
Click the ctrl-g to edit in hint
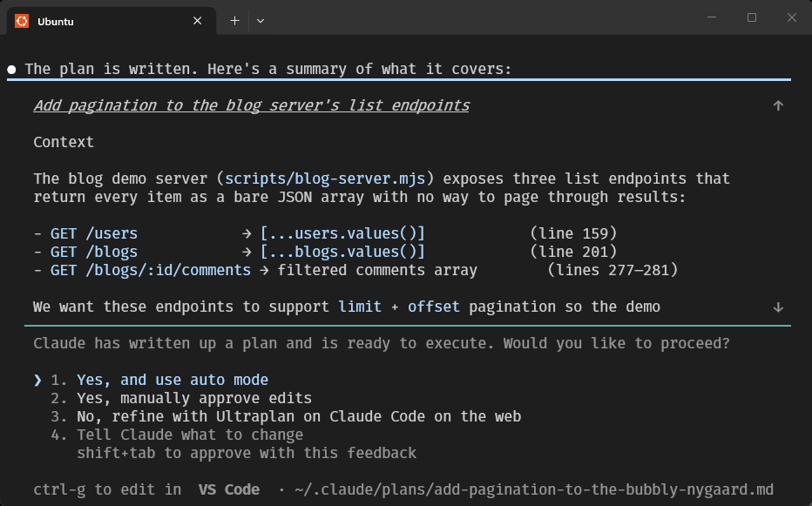pos(107,490)
